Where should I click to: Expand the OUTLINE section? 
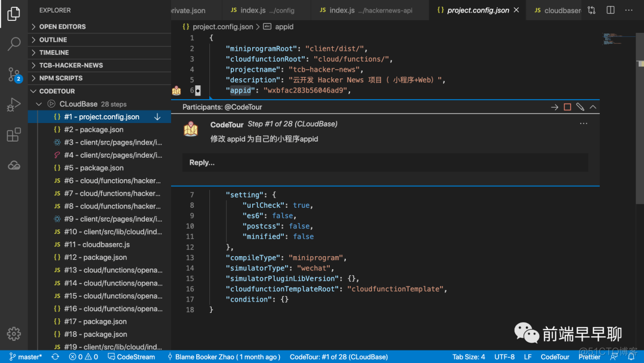[x=100, y=40]
